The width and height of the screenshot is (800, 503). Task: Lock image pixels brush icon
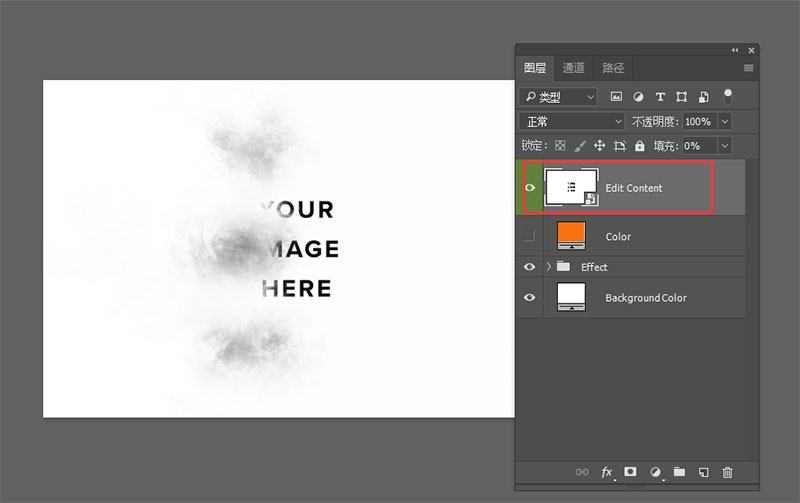pos(580,146)
